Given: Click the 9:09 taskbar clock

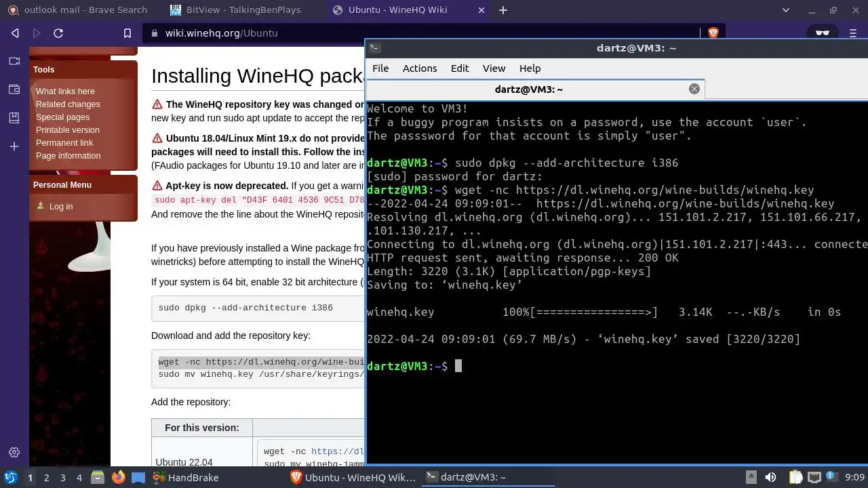Looking at the screenshot, I should coord(854,477).
